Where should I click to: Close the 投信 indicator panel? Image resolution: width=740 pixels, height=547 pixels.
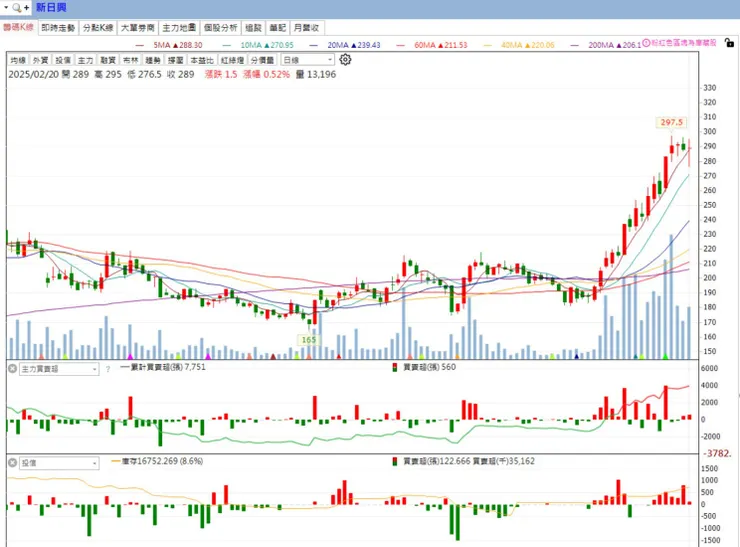(13, 463)
